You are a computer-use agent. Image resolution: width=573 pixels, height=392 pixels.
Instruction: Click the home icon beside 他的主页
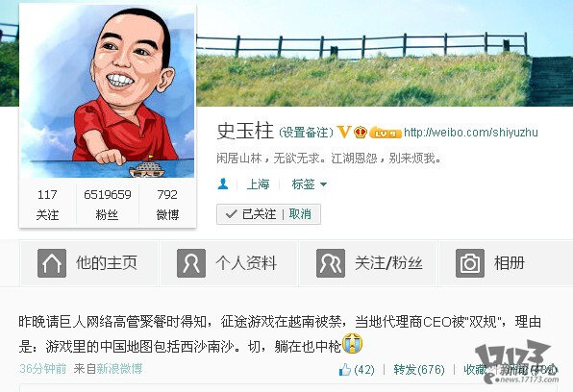52,263
